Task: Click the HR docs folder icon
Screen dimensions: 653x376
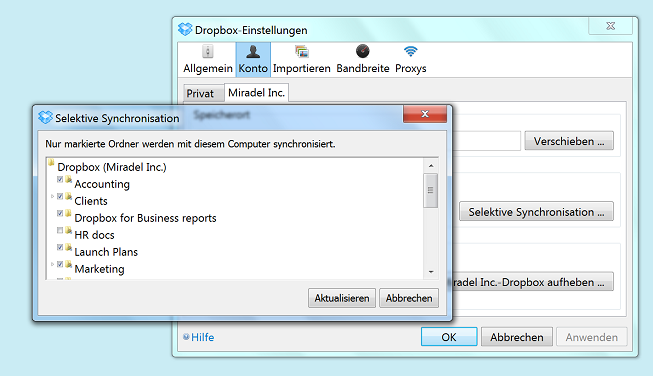Action: [x=69, y=231]
